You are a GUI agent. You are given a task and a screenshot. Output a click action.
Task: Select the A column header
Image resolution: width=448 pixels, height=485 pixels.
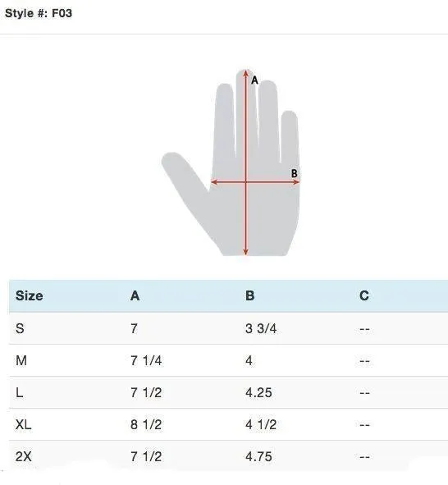tap(135, 295)
